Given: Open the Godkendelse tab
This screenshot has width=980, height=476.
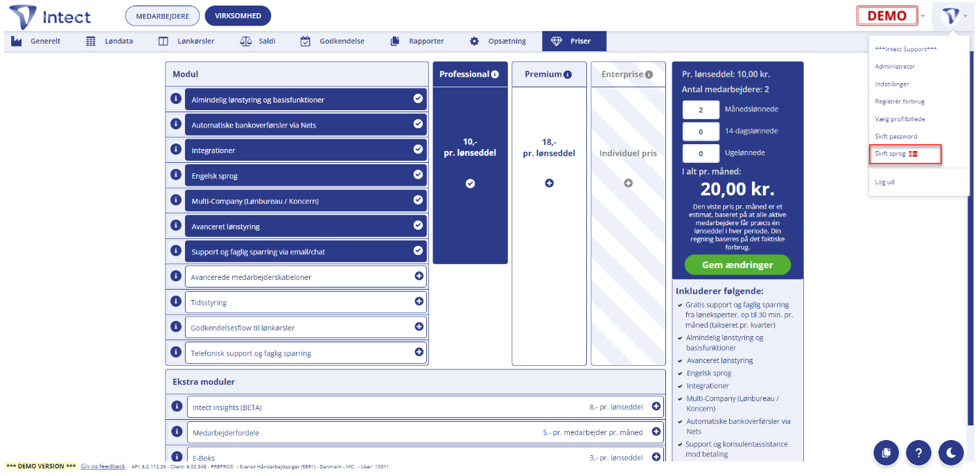Looking at the screenshot, I should [333, 41].
